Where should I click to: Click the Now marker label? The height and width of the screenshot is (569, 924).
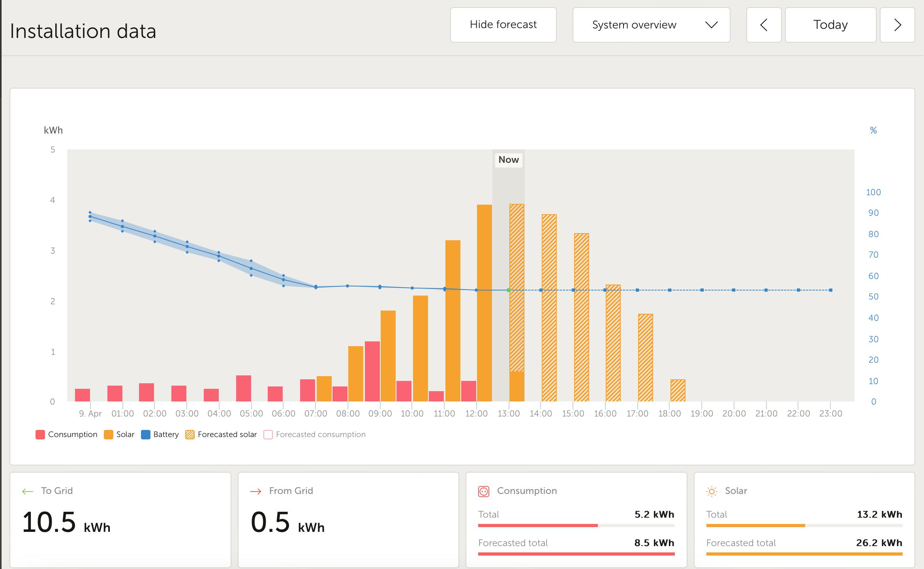coord(509,160)
